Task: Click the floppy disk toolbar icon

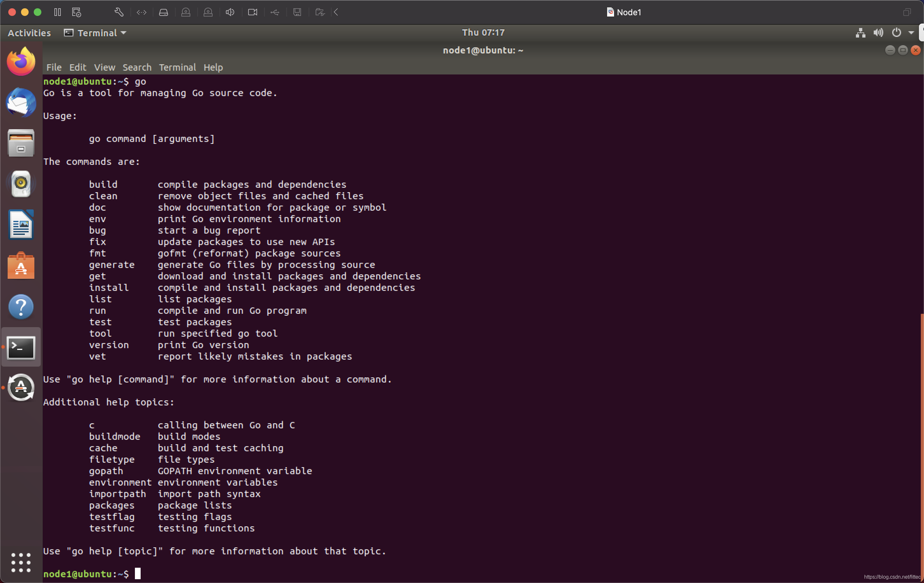Action: pos(297,12)
